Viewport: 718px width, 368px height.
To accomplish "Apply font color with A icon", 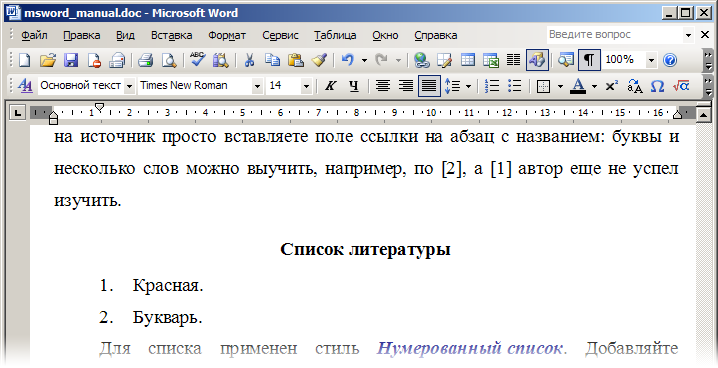I will (578, 86).
